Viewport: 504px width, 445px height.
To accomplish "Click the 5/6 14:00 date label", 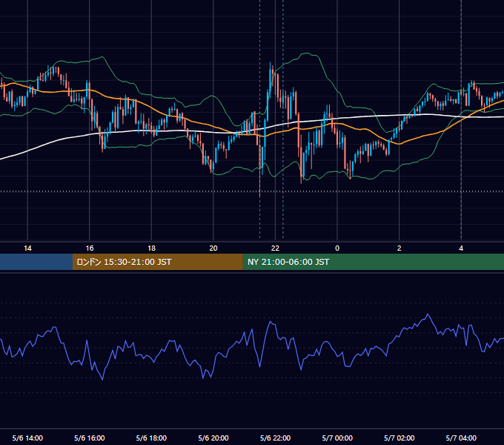I will tap(27, 438).
